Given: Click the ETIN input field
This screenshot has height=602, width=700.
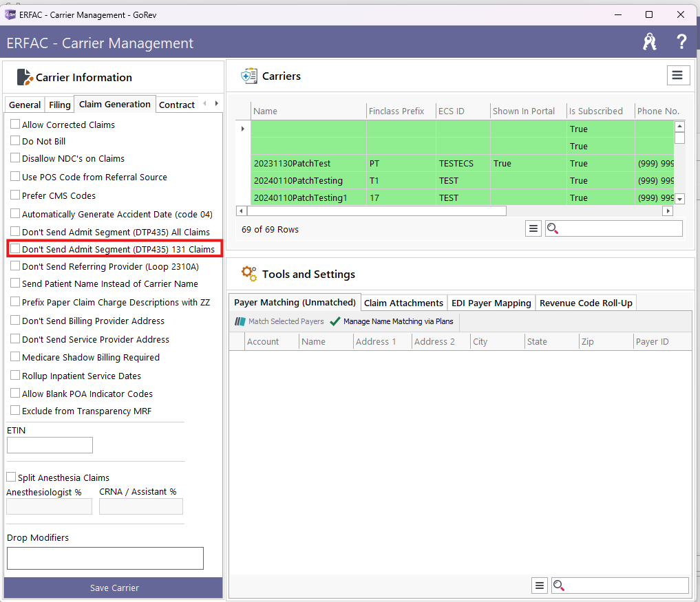Looking at the screenshot, I should (50, 445).
